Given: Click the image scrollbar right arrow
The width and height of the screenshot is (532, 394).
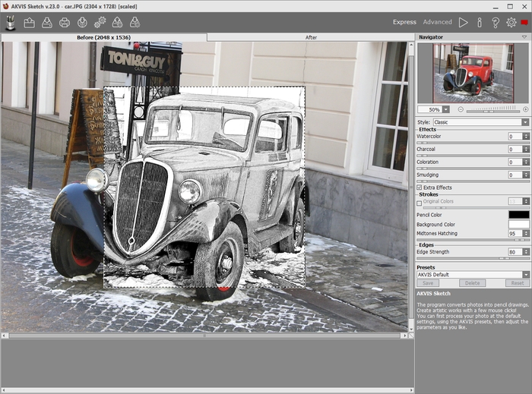Looking at the screenshot, I should point(405,336).
